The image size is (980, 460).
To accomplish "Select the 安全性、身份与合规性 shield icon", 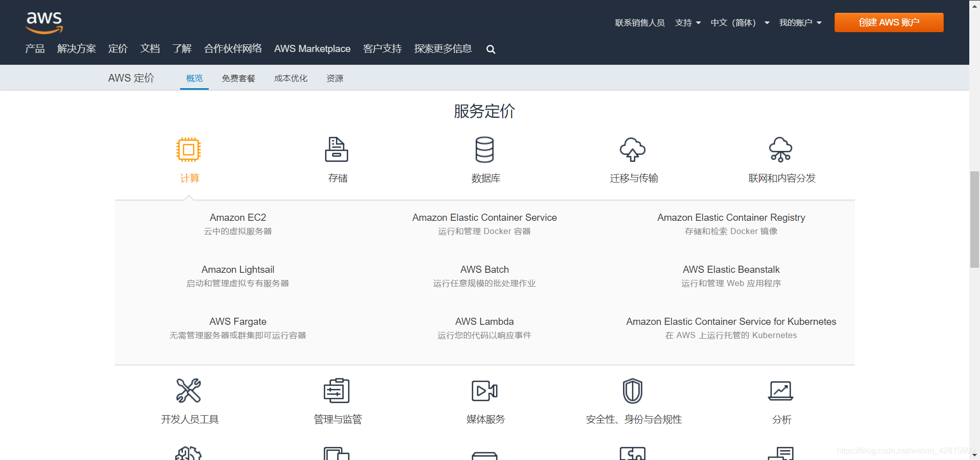I will point(633,391).
